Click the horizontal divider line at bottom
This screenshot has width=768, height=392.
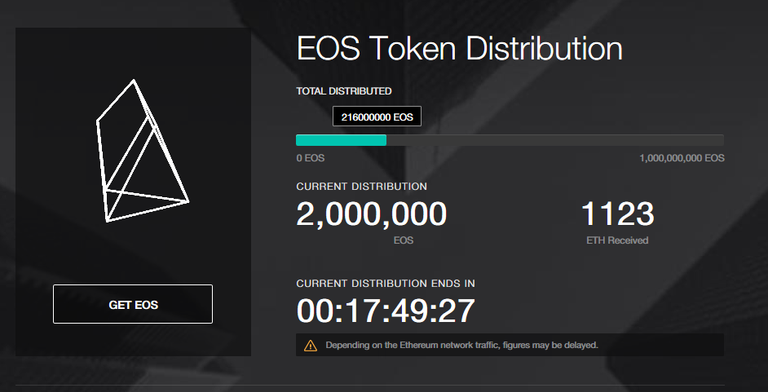click(384, 385)
